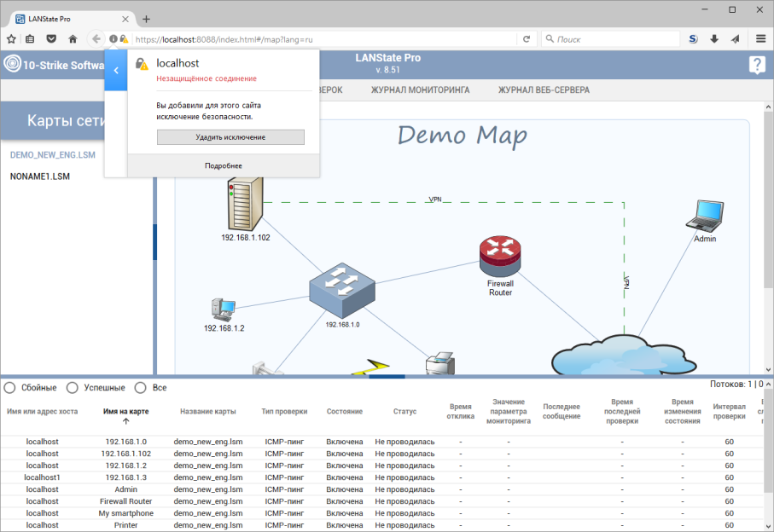Click the Firewall Router icon
Image resolution: width=774 pixels, height=532 pixels.
500,256
